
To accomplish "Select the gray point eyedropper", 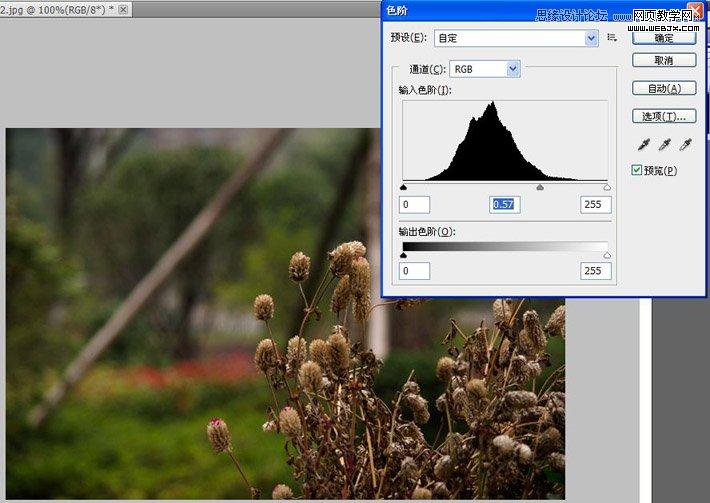I will pos(665,145).
